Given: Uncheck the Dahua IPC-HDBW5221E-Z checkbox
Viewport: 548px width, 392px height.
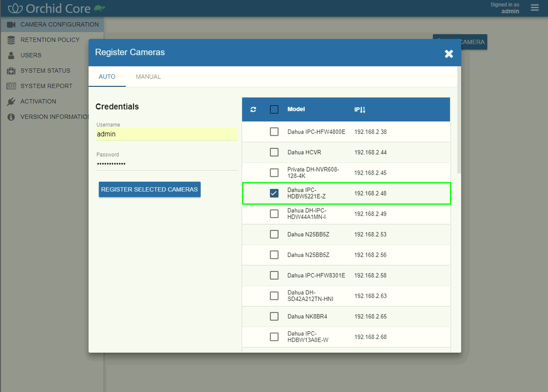Looking at the screenshot, I should click(274, 193).
